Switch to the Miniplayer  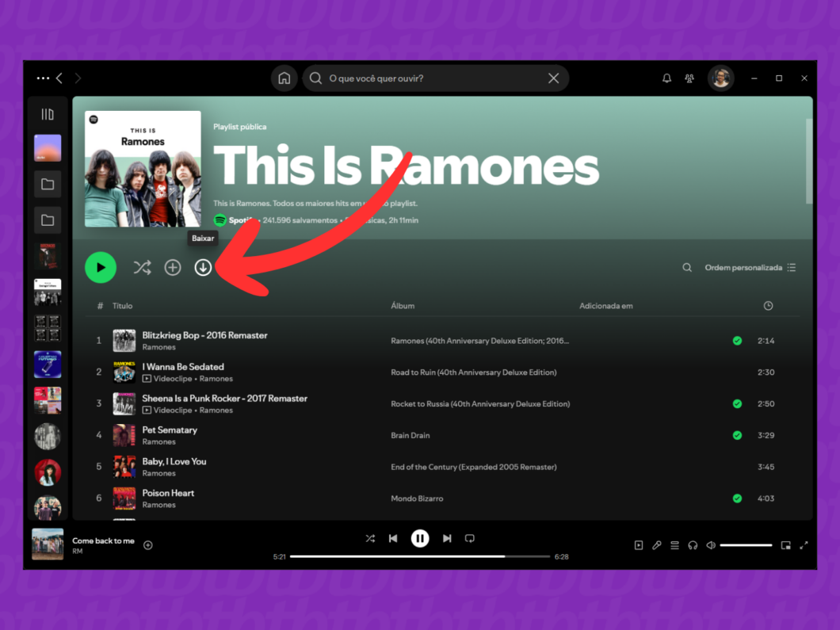785,545
